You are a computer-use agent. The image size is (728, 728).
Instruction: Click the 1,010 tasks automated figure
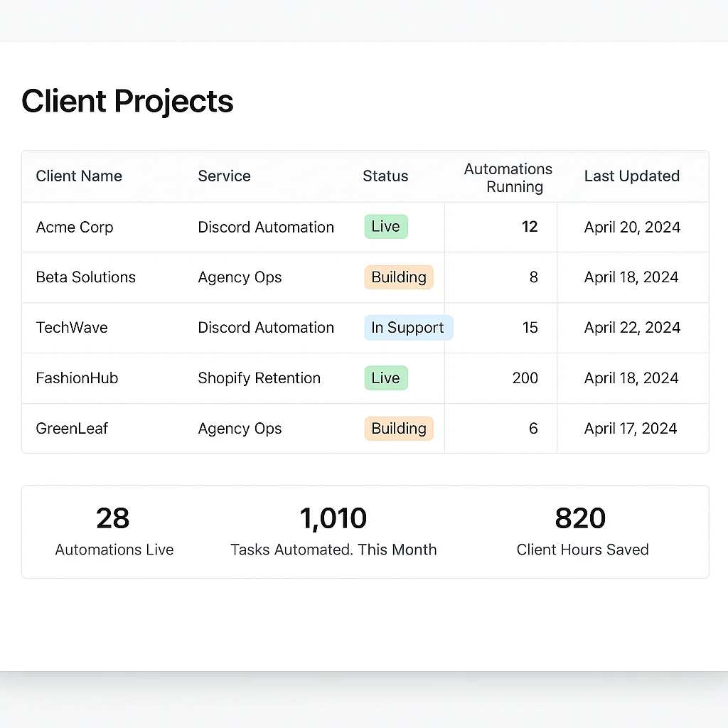point(333,518)
